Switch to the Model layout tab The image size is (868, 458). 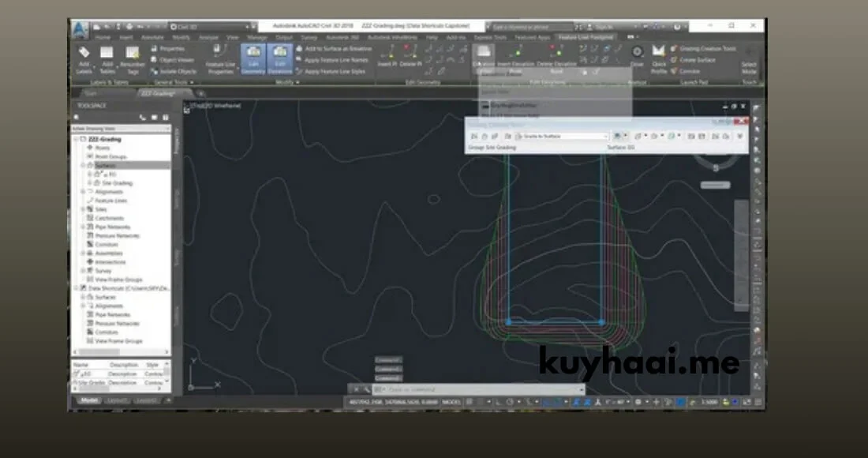89,400
